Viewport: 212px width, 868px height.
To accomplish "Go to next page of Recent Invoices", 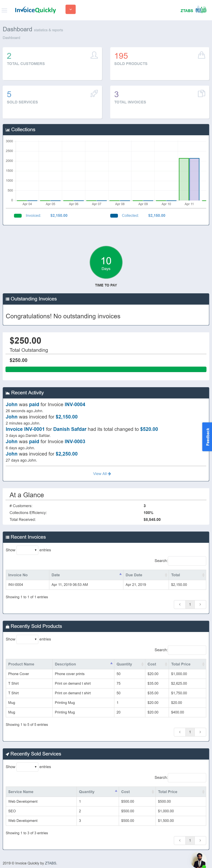I will tap(200, 604).
